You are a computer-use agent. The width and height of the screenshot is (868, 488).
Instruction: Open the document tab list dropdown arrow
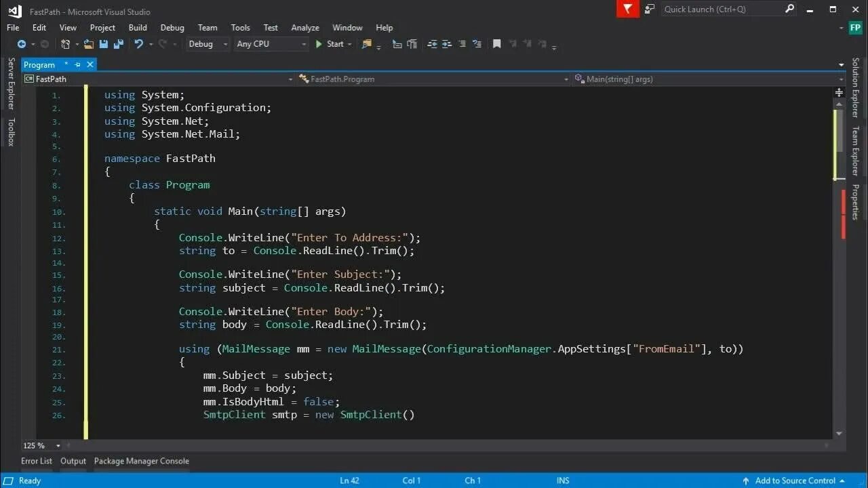841,65
